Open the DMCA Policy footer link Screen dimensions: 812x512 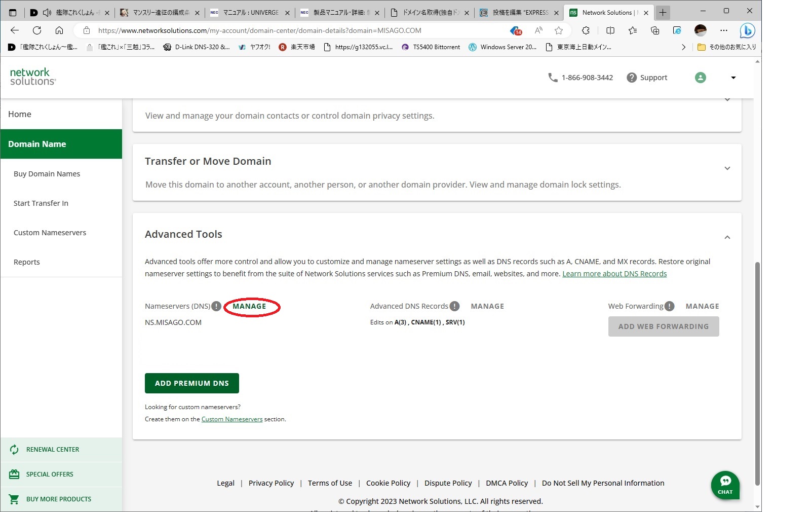click(507, 483)
